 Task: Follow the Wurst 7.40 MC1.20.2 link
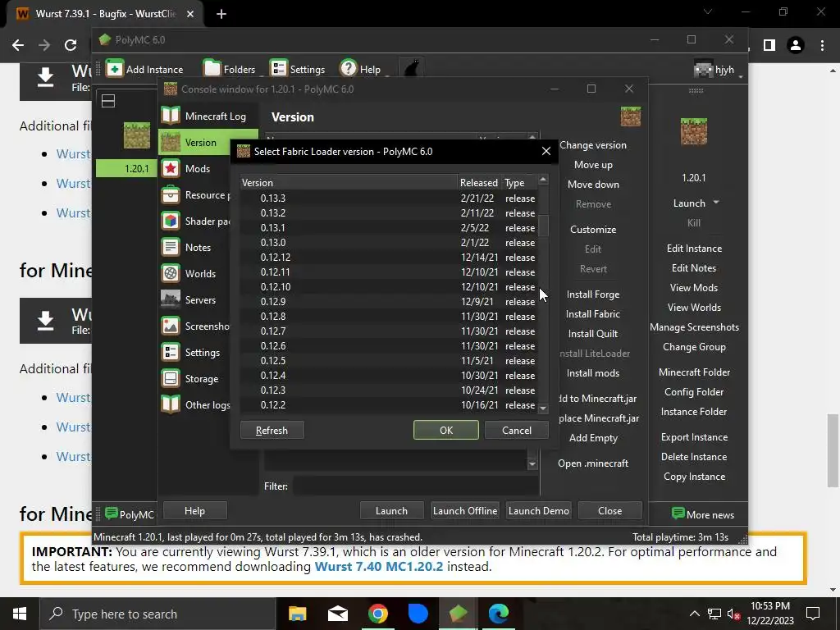pos(379,566)
